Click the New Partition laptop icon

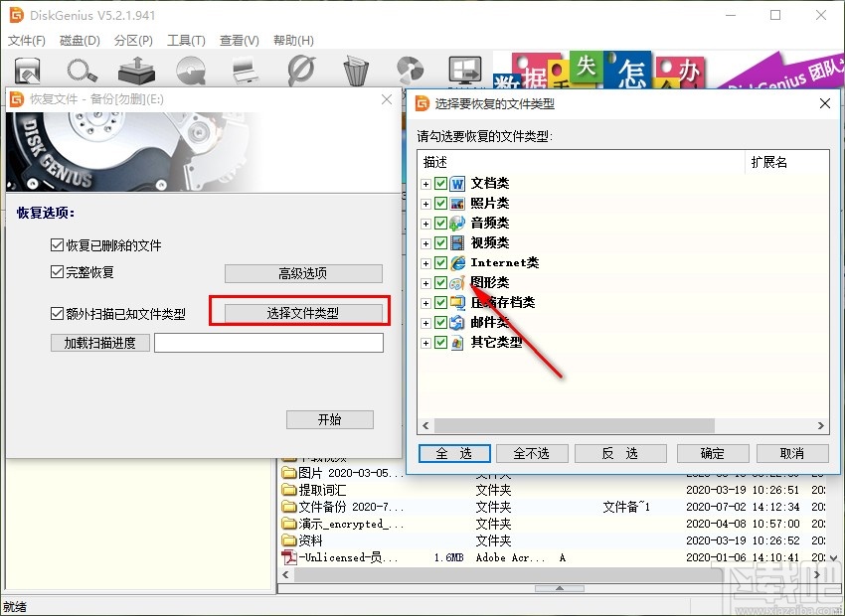point(246,70)
